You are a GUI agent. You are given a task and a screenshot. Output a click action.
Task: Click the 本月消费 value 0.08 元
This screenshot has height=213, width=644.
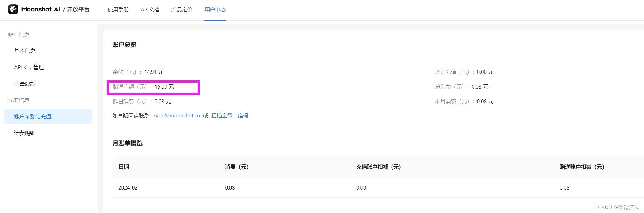[x=485, y=102]
